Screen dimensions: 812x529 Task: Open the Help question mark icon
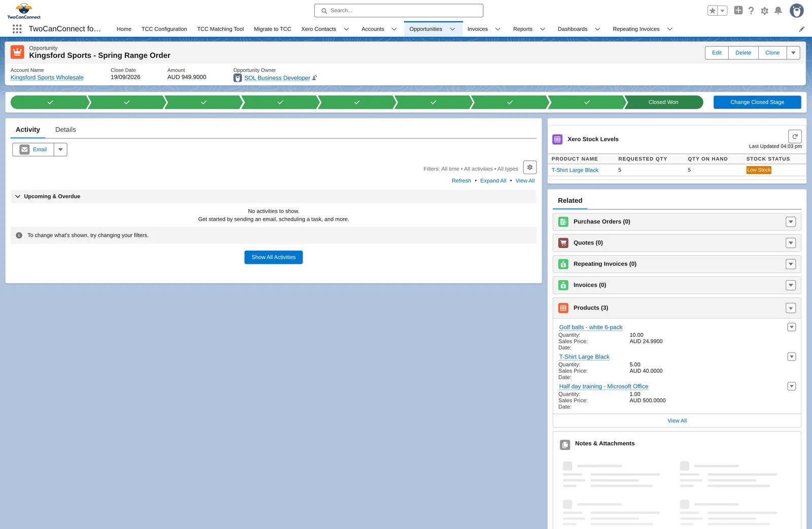(751, 11)
